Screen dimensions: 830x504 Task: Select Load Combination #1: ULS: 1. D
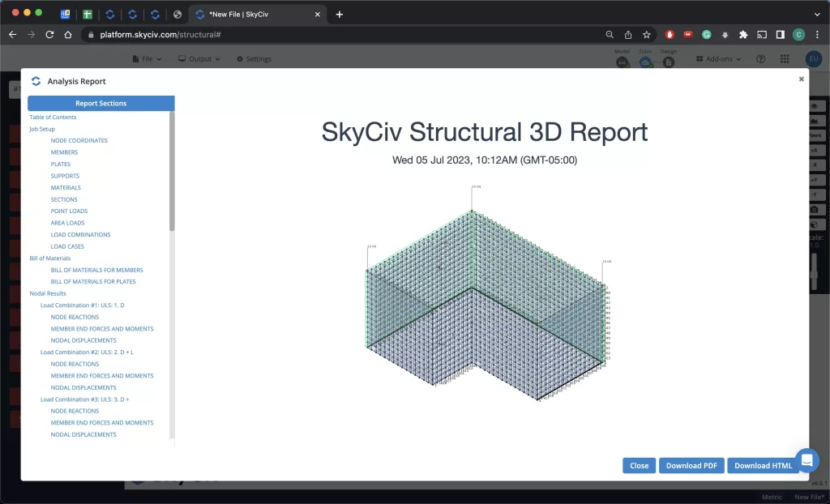click(83, 305)
